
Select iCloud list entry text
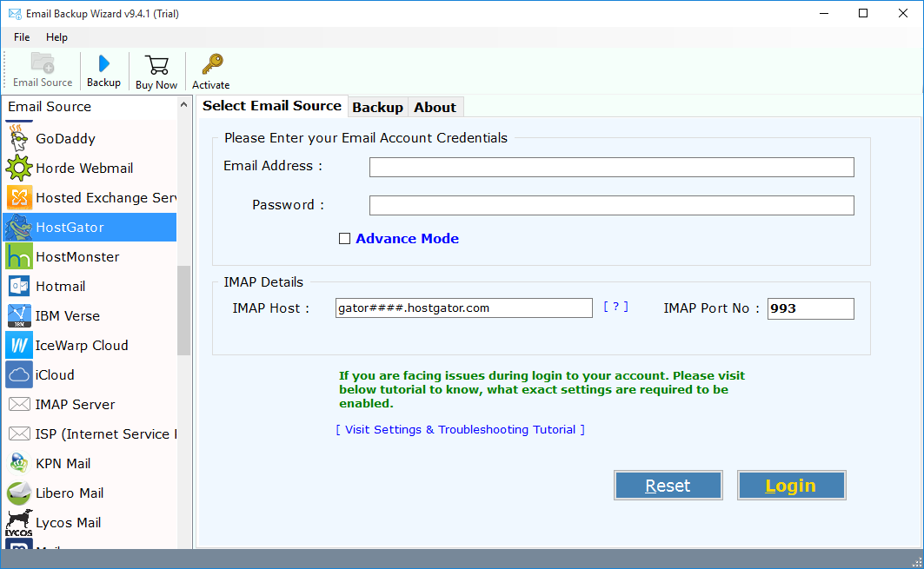click(54, 374)
